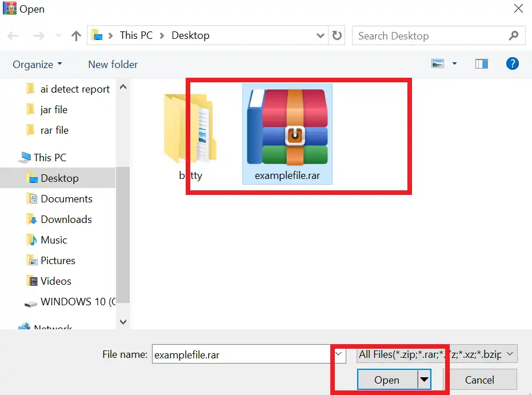Click the Downloads folder icon in sidebar
Viewport: 532px width, 395px height.
pyautogui.click(x=31, y=219)
